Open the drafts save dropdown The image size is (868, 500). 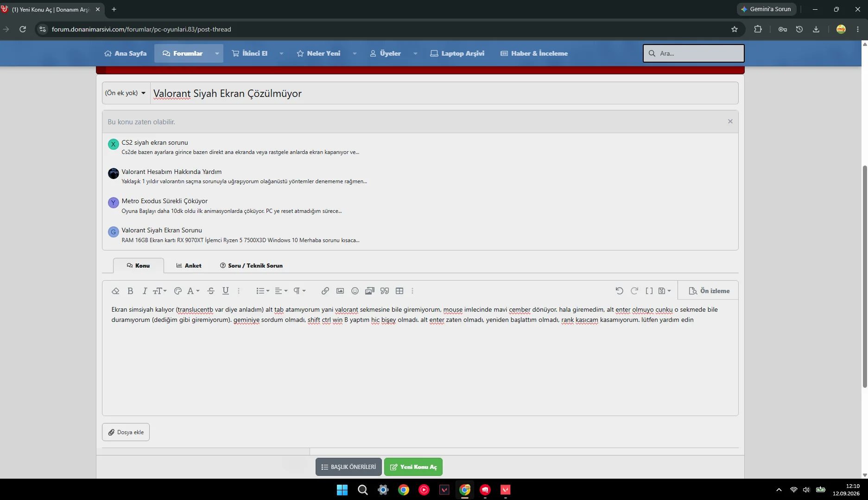click(665, 291)
